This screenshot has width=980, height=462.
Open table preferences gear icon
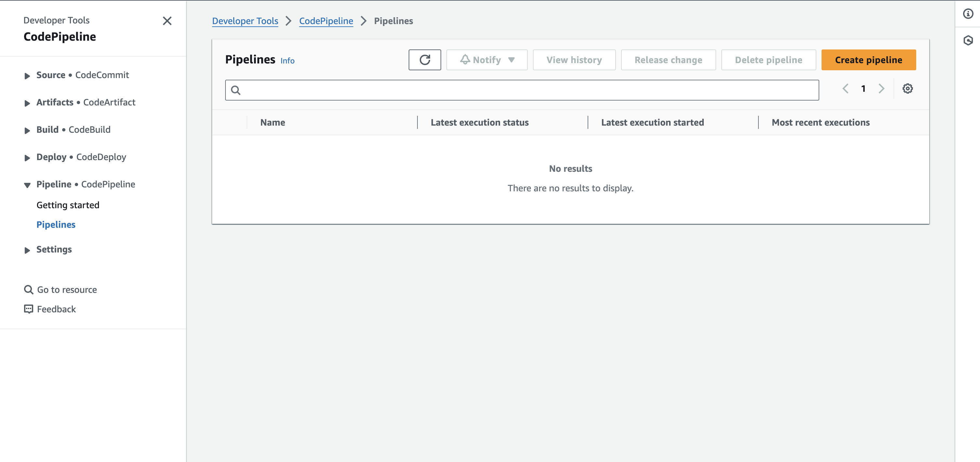[x=907, y=89]
